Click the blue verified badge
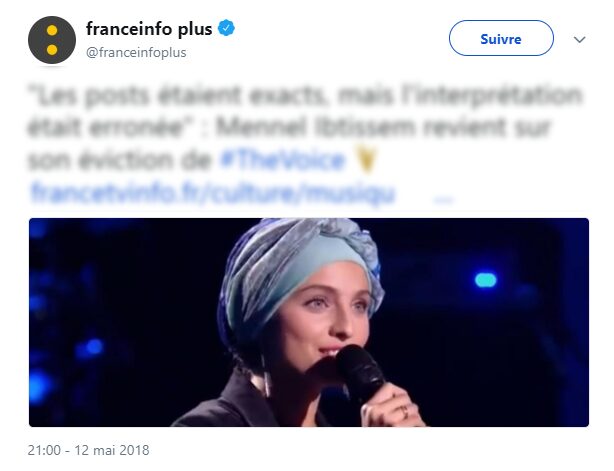614x471 pixels. (x=226, y=29)
